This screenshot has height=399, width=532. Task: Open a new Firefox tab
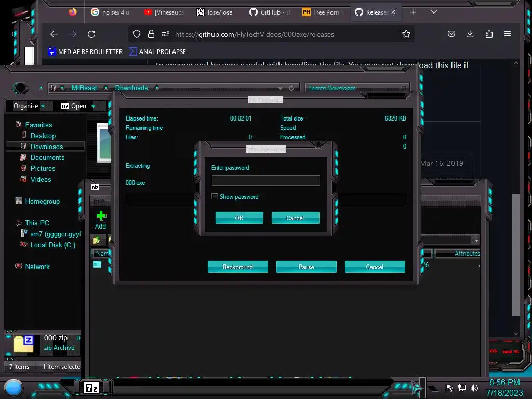tap(413, 12)
